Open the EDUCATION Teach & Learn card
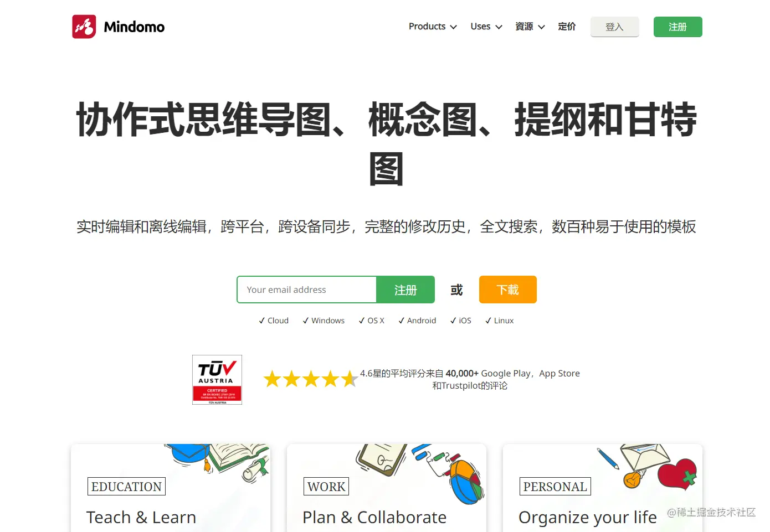This screenshot has width=770, height=532. (x=171, y=488)
